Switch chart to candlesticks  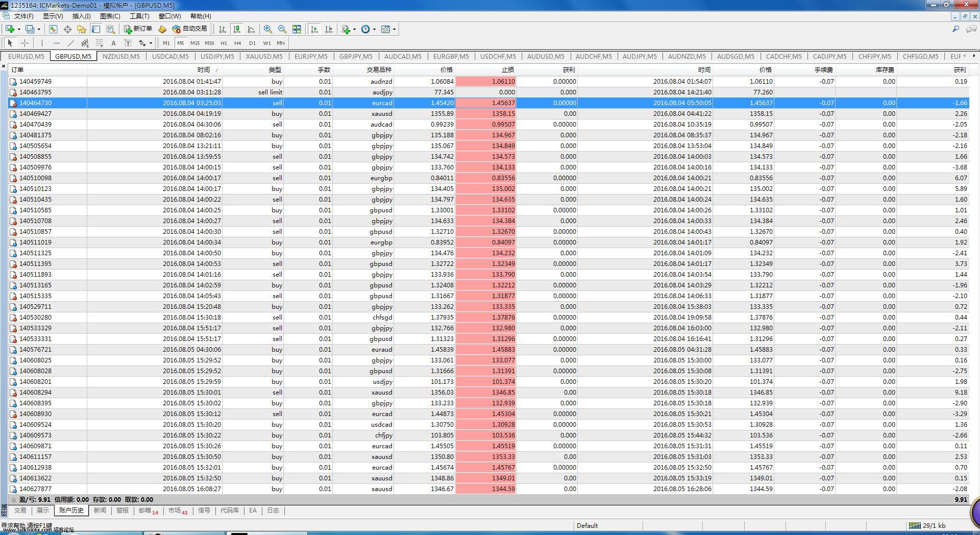click(237, 29)
